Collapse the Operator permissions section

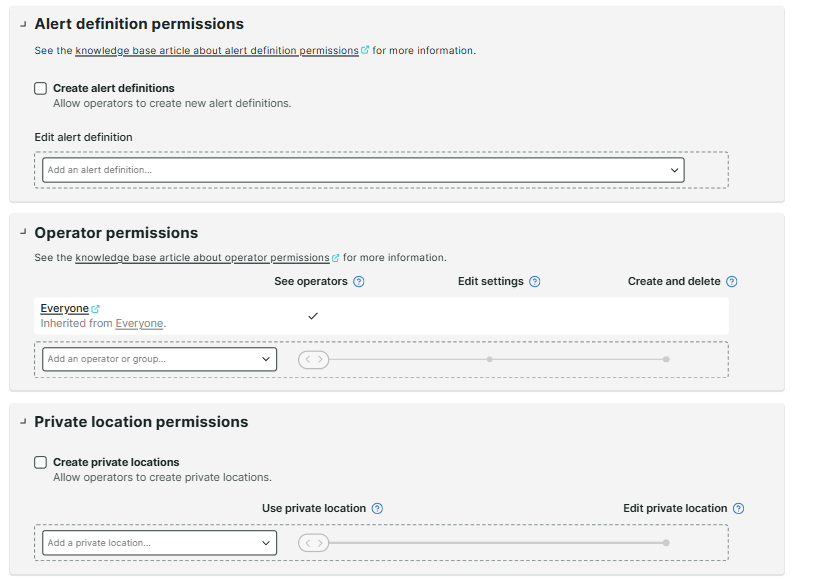pos(21,232)
